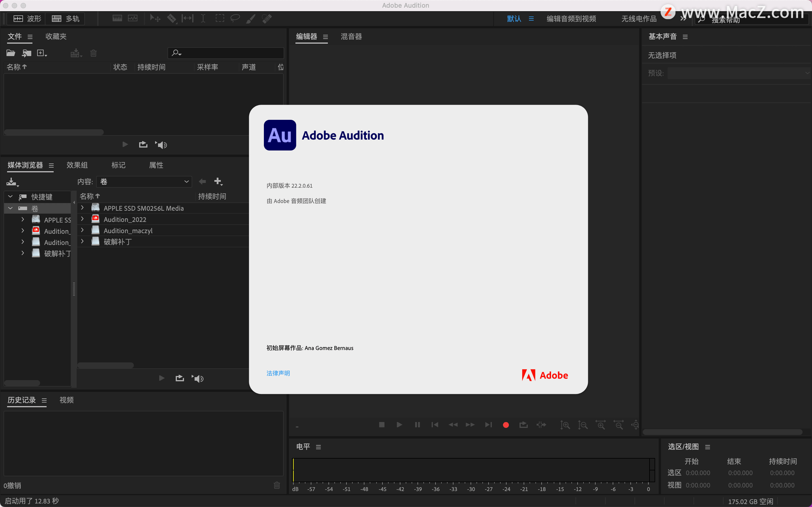Switch to the 收藏夹 tab
This screenshot has width=812, height=507.
click(56, 36)
